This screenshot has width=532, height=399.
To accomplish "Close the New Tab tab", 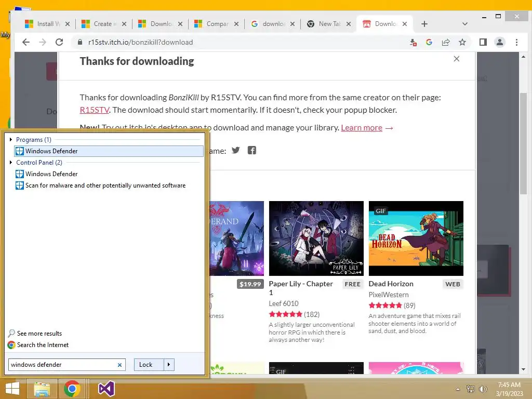I will [x=349, y=24].
